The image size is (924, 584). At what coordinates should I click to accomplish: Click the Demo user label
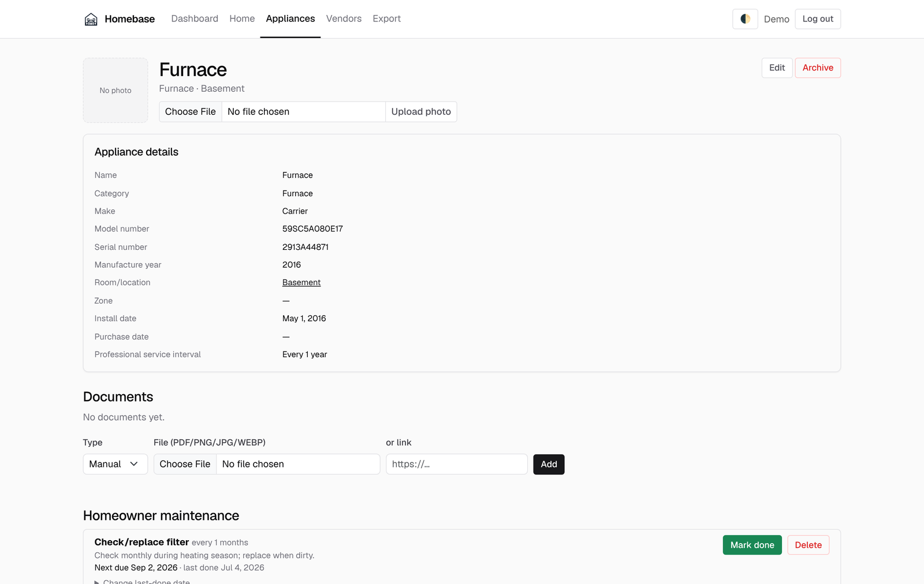click(776, 19)
